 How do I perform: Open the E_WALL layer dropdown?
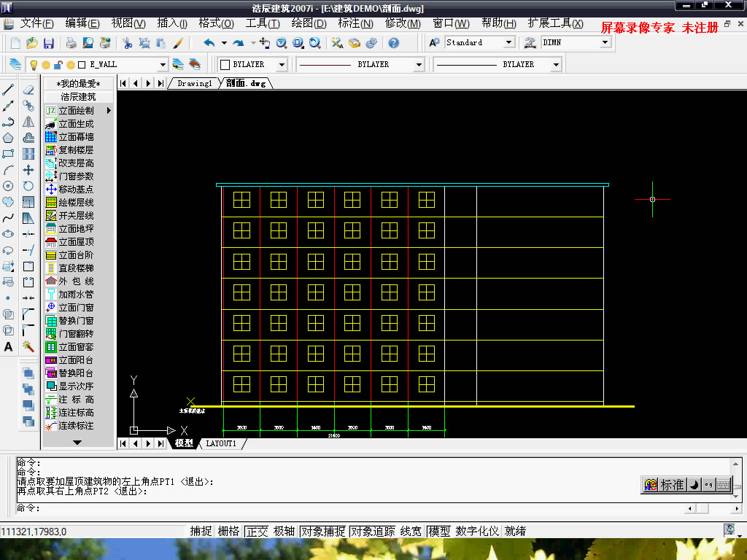click(164, 64)
